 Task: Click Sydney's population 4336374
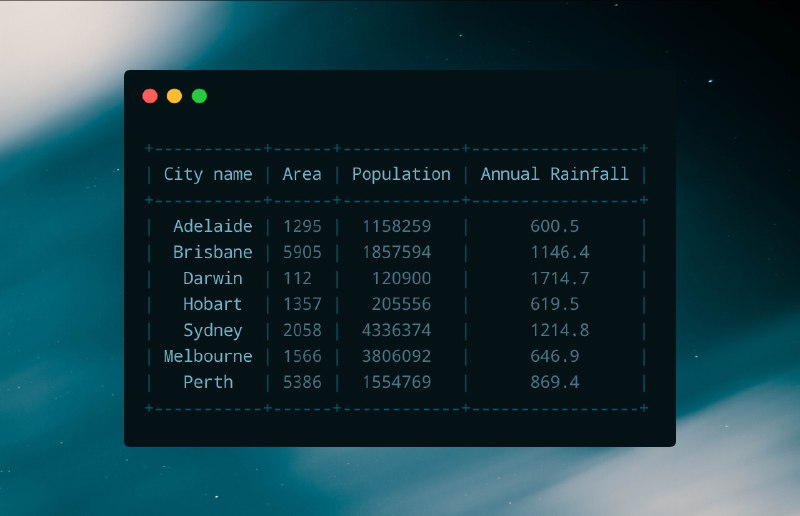[397, 330]
